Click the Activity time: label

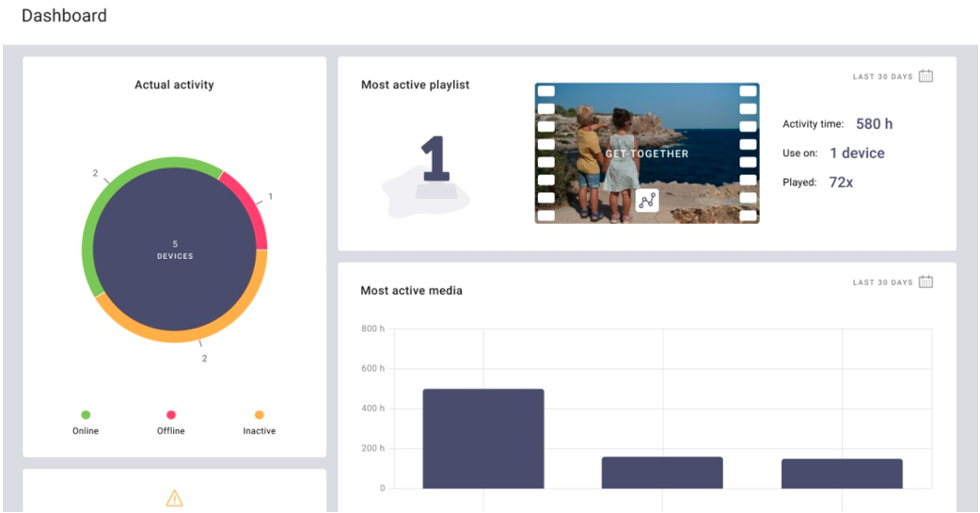pyautogui.click(x=814, y=124)
